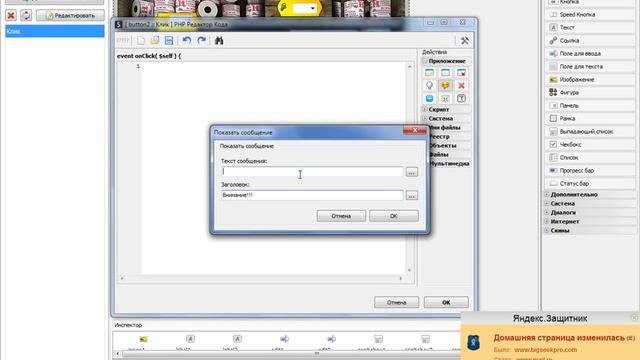Screen dimensions: 640x360
Task: Pick the Текст component in palette
Action: [x=590, y=27]
